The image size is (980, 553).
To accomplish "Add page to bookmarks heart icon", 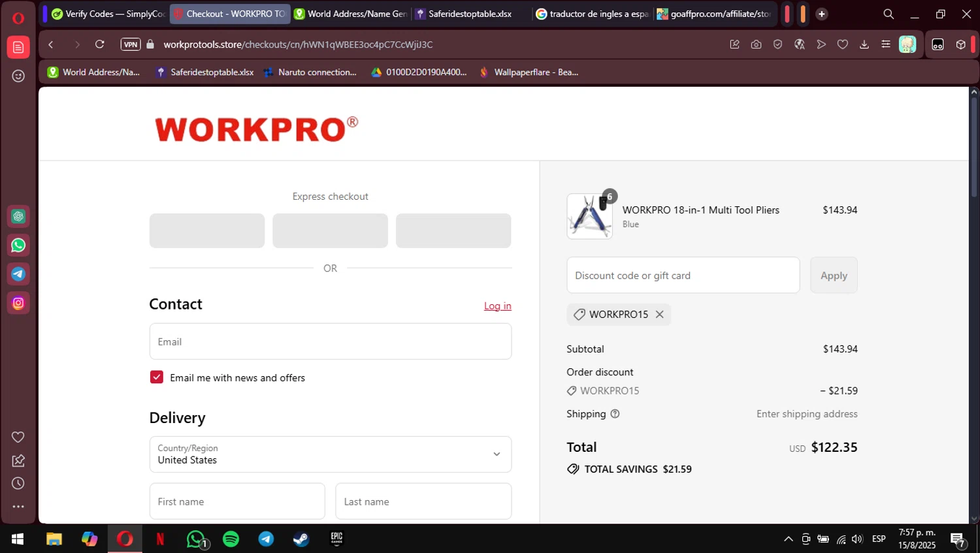I will 843,44.
